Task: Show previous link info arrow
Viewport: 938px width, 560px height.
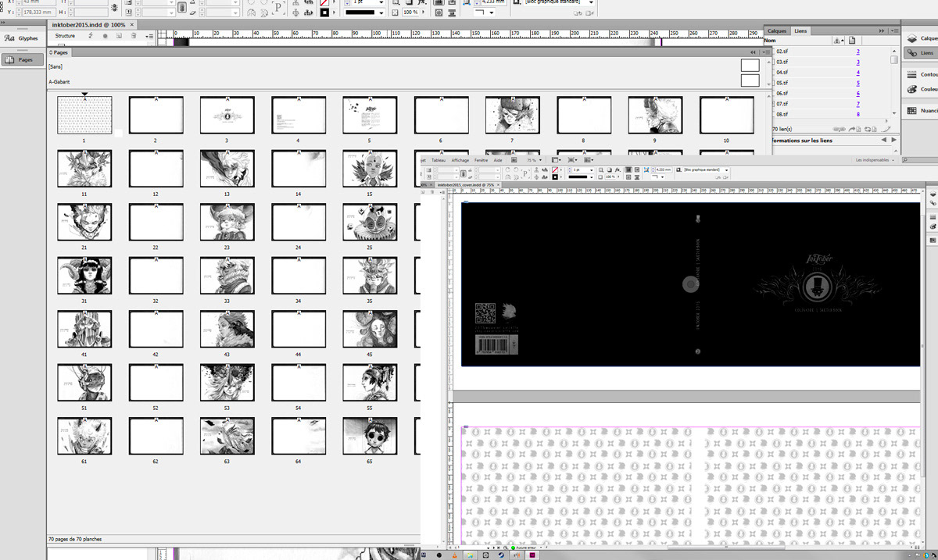Action: pyautogui.click(x=883, y=141)
